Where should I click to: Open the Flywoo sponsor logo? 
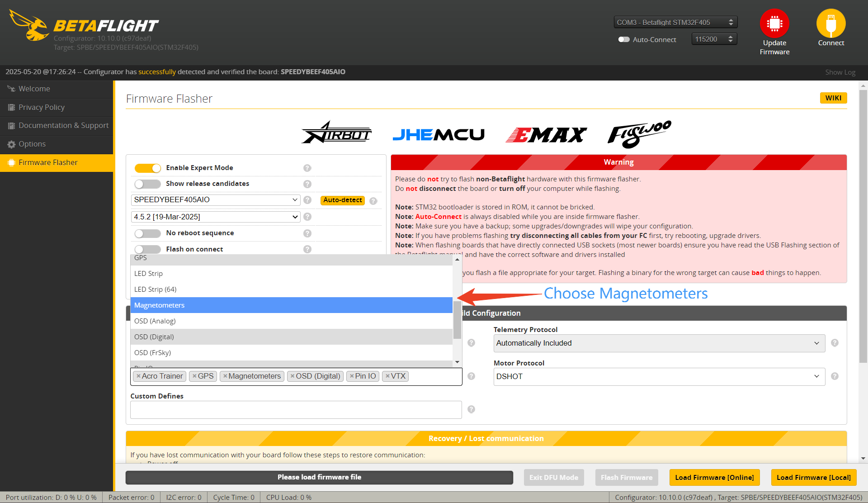(639, 134)
